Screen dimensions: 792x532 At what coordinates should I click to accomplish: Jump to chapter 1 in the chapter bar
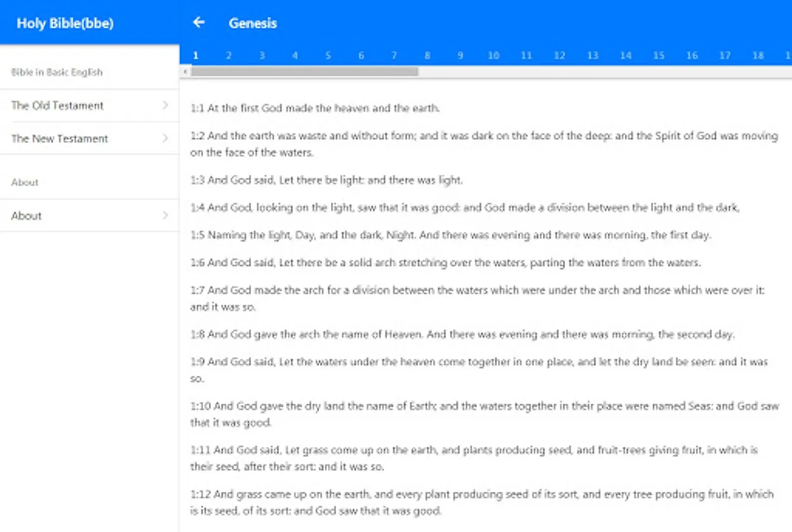pyautogui.click(x=196, y=56)
